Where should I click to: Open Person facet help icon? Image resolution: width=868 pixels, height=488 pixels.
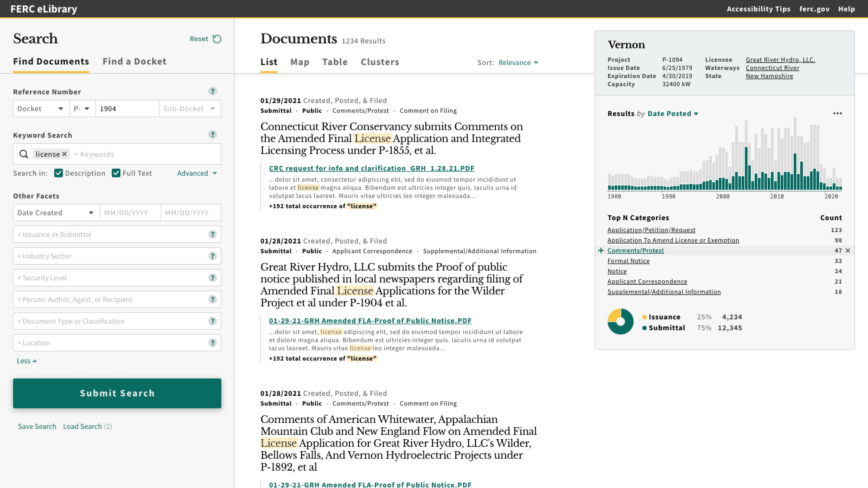click(x=212, y=299)
